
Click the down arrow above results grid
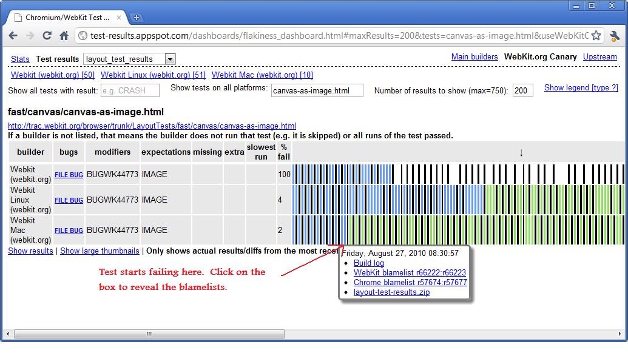click(x=521, y=152)
